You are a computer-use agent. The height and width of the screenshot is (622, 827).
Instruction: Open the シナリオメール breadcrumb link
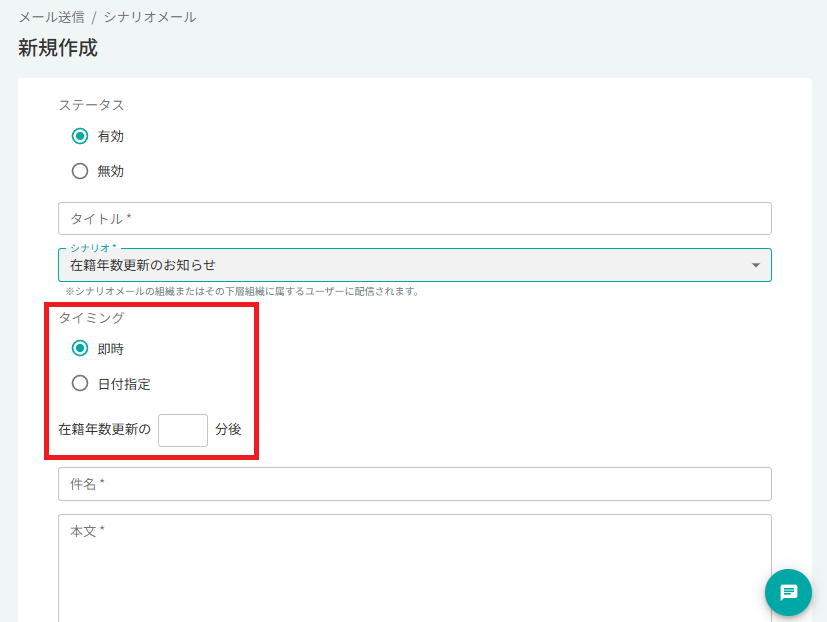pos(150,17)
